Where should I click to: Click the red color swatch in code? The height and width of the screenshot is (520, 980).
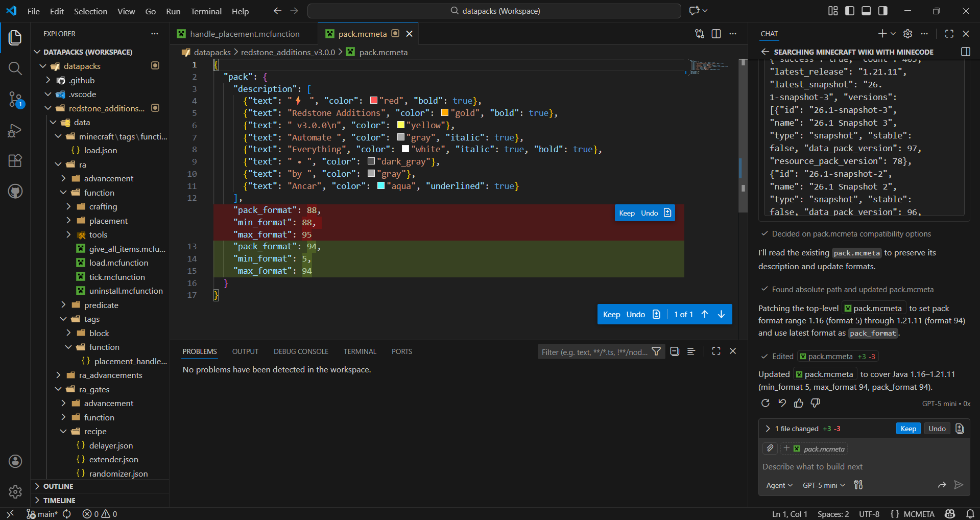pyautogui.click(x=374, y=101)
